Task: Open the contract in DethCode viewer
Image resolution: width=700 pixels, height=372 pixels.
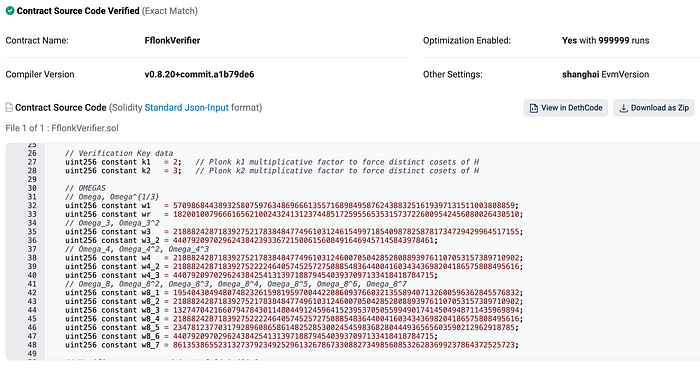Action: coord(565,108)
